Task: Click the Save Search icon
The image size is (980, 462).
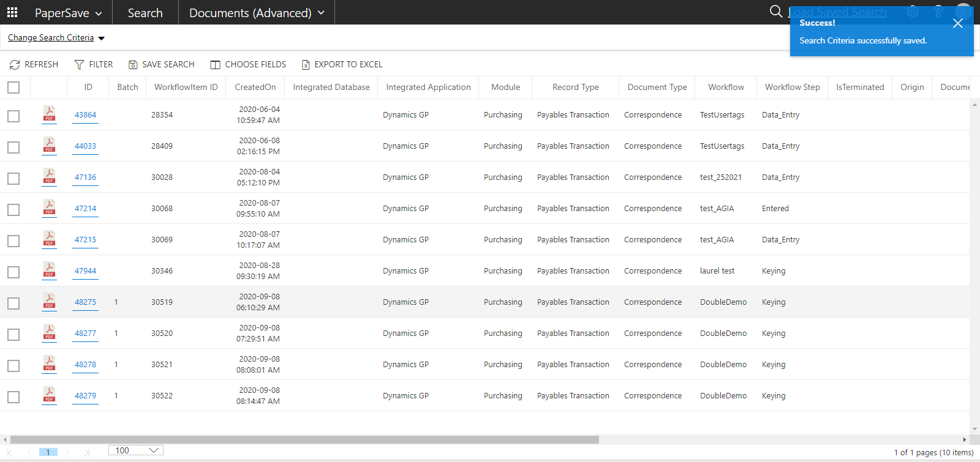Action: coord(133,65)
